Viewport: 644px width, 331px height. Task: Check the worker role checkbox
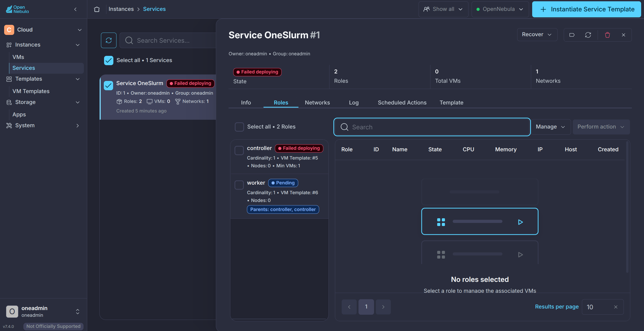click(239, 185)
